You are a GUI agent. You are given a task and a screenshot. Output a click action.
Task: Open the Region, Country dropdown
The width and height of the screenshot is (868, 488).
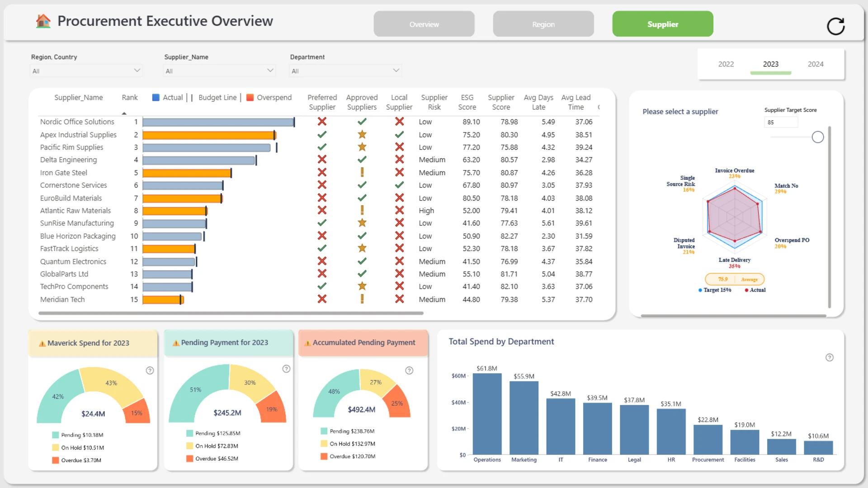tap(86, 71)
